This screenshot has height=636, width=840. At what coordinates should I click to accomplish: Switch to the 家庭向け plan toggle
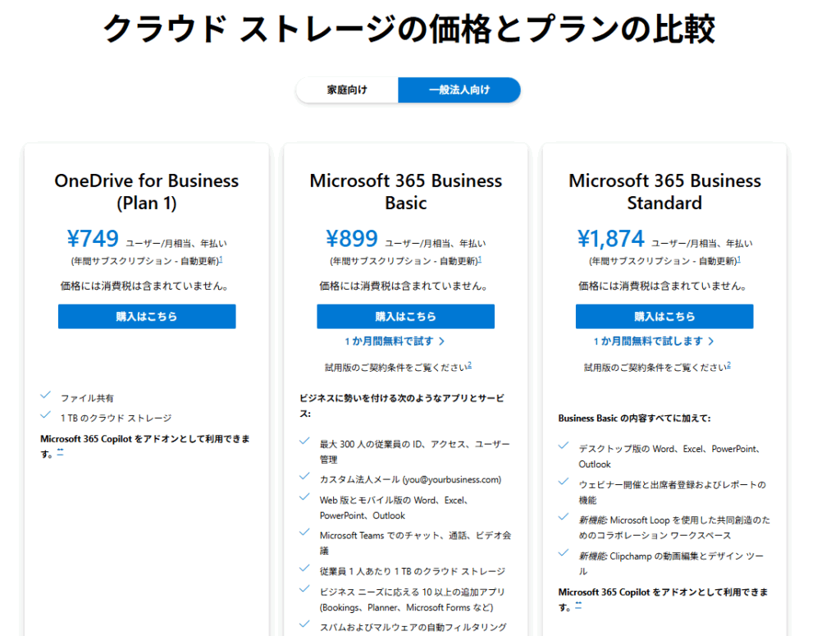click(x=347, y=90)
